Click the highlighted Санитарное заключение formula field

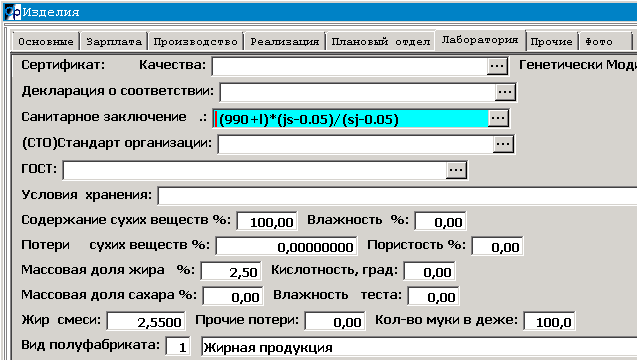tap(351, 119)
